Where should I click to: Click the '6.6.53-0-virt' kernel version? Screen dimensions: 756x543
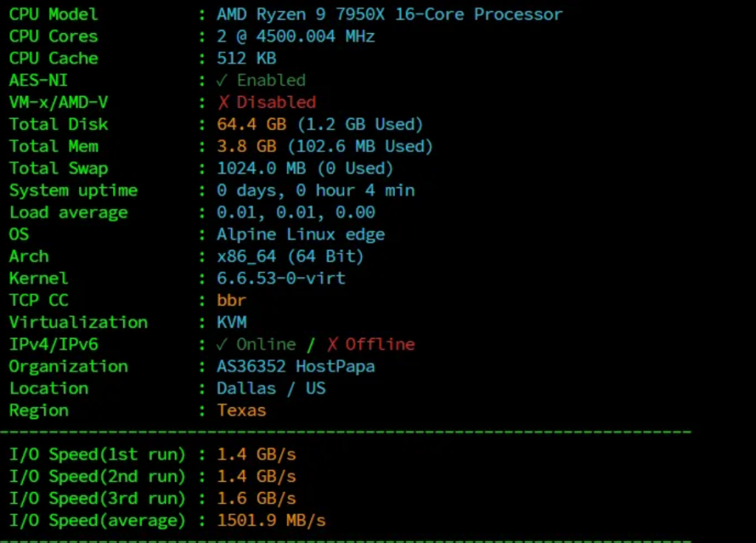tap(281, 278)
